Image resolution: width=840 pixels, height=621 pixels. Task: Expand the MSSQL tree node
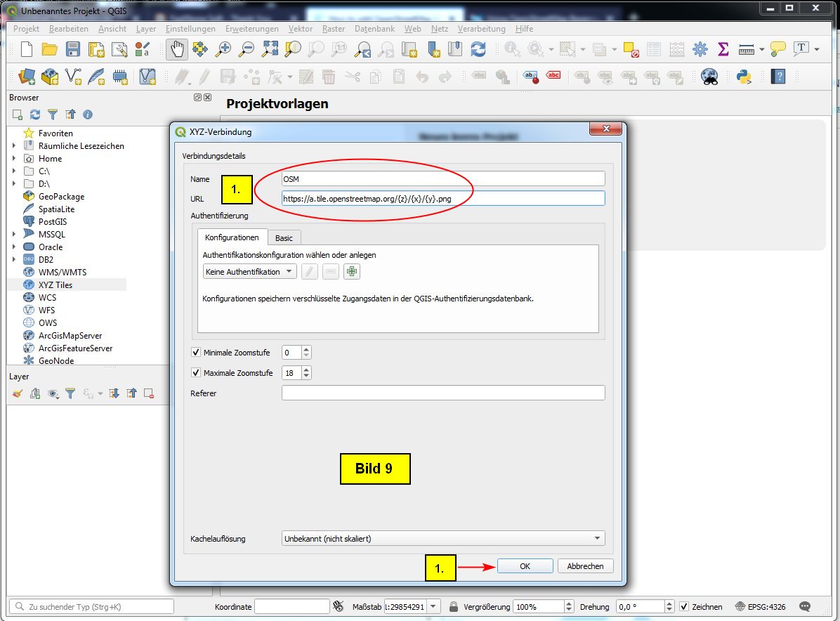[14, 235]
